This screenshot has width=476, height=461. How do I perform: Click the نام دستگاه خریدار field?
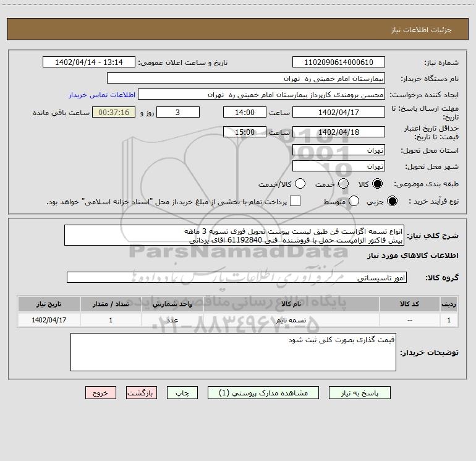[x=246, y=78]
